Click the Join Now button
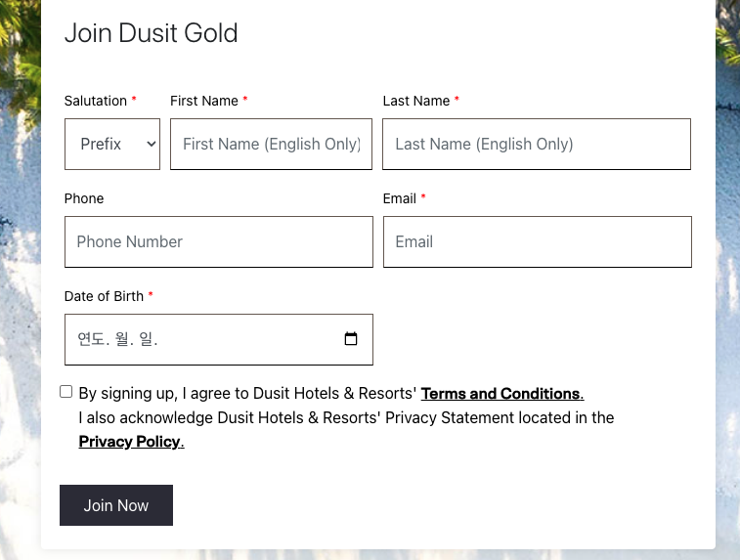Viewport: 740px width, 560px height. [116, 505]
